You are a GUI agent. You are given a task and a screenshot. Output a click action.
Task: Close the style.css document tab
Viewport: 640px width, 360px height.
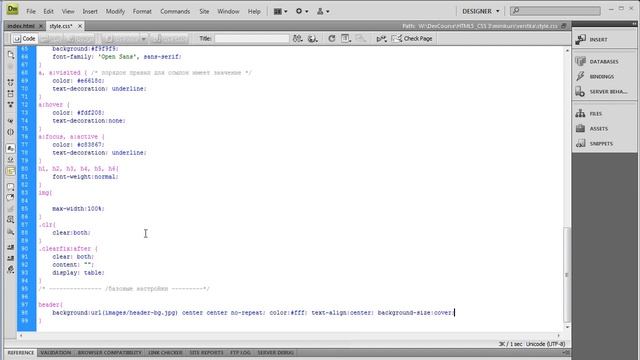[x=80, y=26]
